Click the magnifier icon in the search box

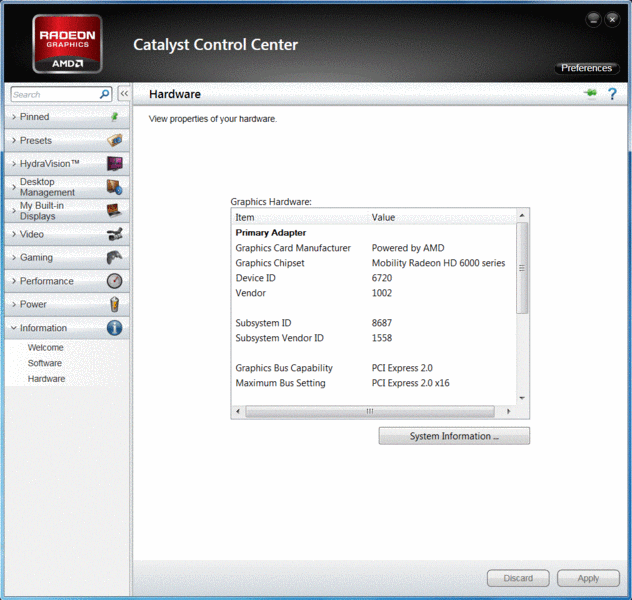click(x=104, y=94)
